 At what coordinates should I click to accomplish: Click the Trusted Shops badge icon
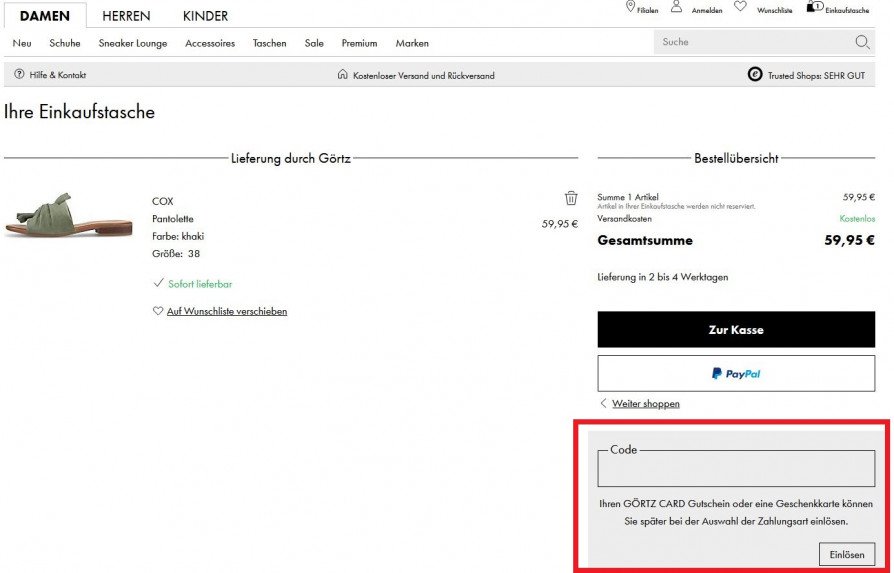[x=755, y=75]
